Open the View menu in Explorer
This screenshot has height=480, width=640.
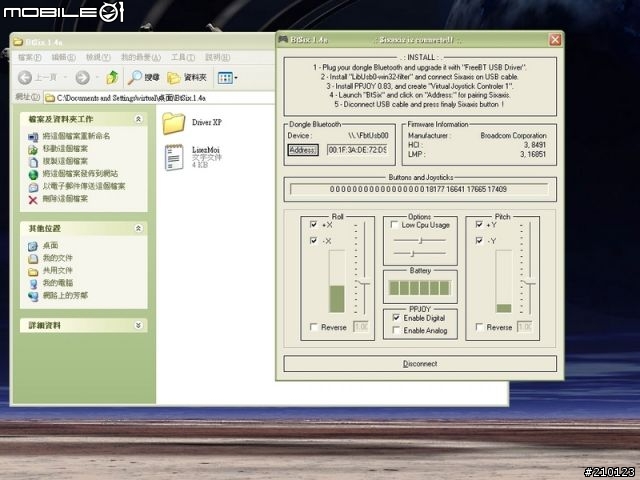coord(98,58)
